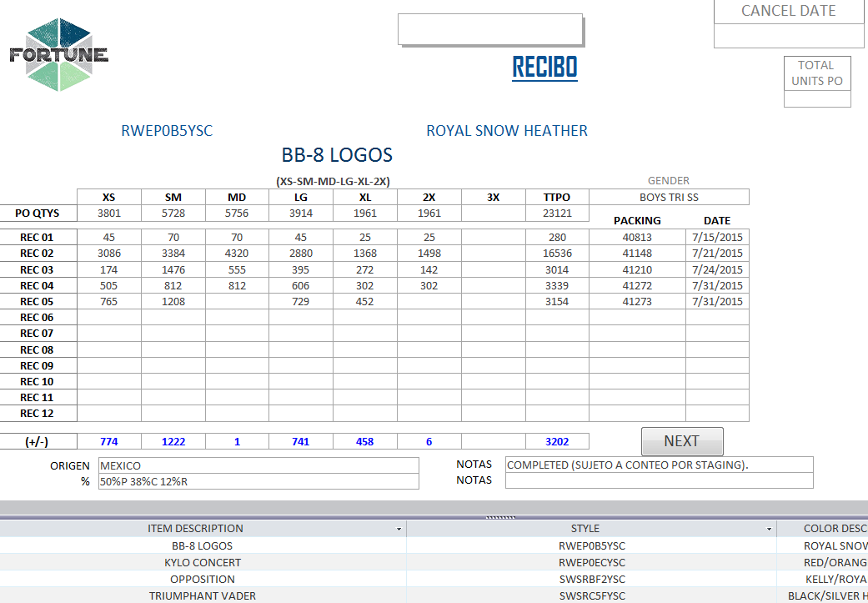Click the empty box above RECIBO
The image size is (868, 603).
click(490, 29)
